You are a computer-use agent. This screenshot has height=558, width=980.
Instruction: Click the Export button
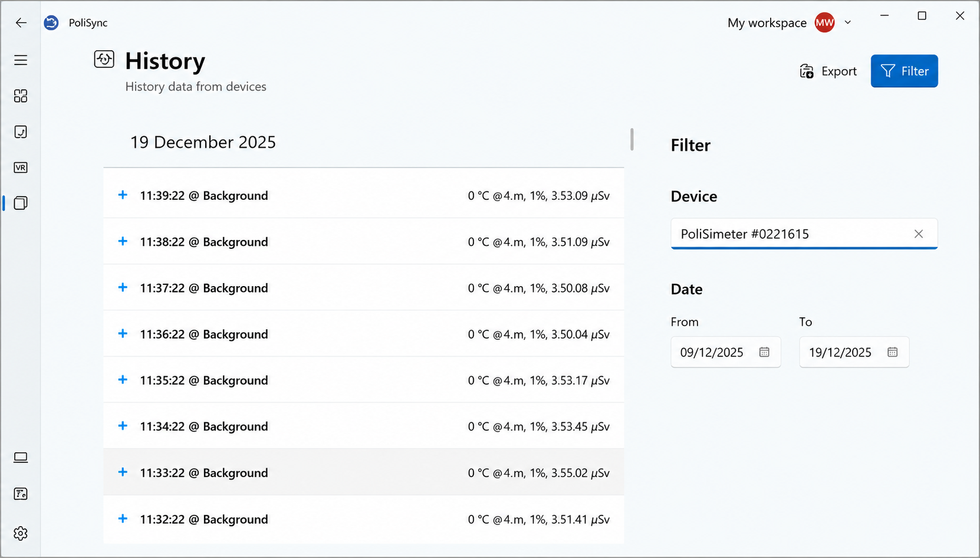[x=828, y=71]
